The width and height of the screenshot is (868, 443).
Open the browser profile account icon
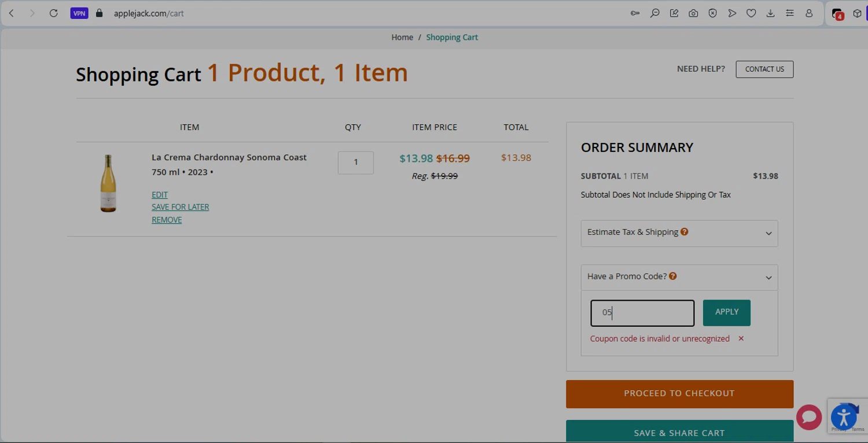point(809,13)
